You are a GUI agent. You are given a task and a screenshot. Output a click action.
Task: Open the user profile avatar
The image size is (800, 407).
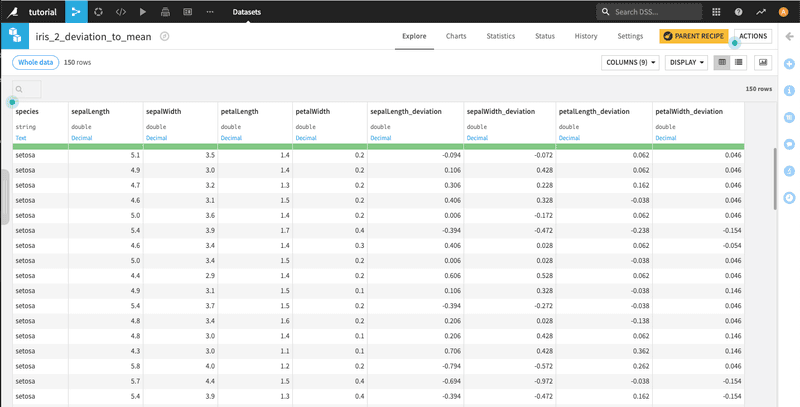(783, 12)
